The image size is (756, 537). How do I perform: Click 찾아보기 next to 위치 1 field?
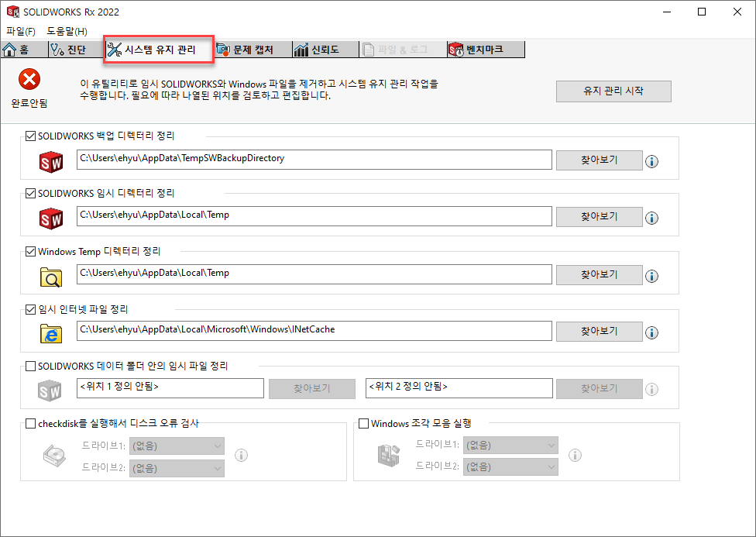coord(312,389)
